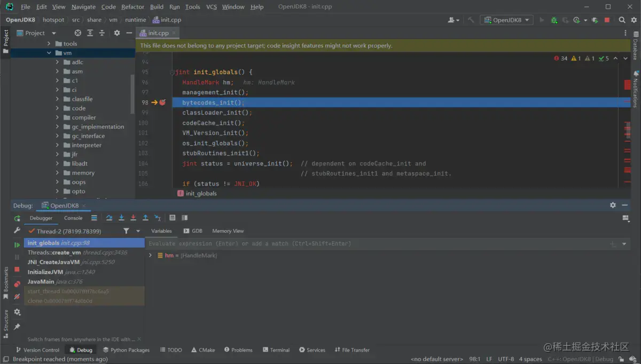Stop the process via red toolbar square
This screenshot has width=641, height=364.
[x=607, y=20]
